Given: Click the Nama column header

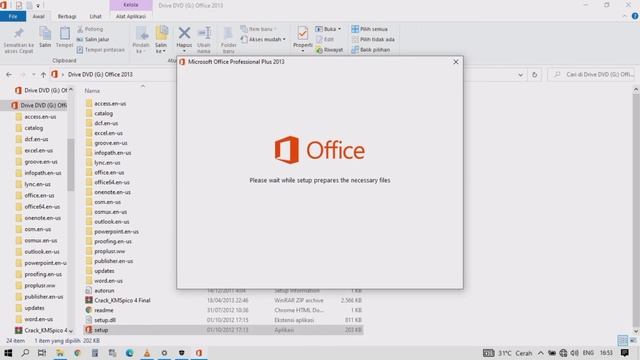Looking at the screenshot, I should tap(92, 91).
